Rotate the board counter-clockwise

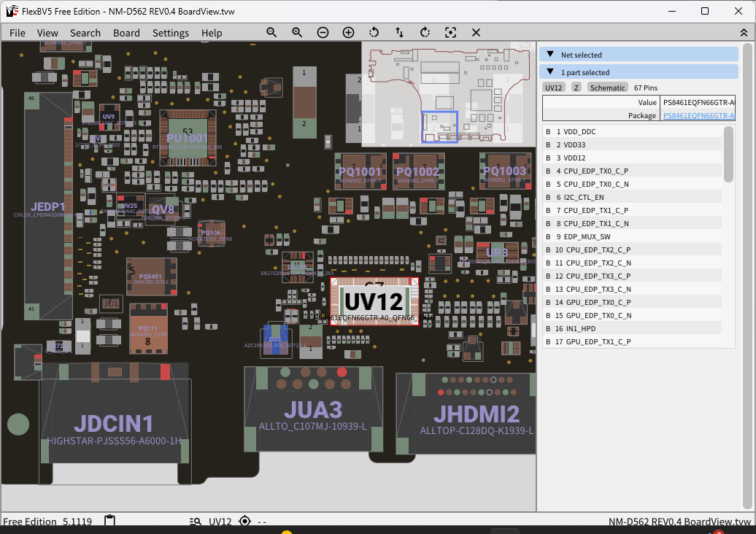point(374,33)
